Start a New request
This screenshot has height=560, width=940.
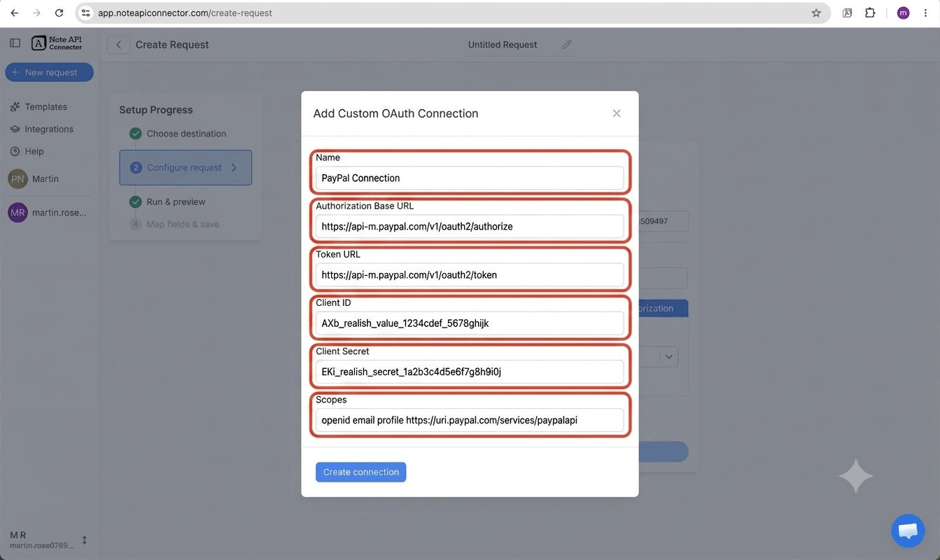[x=50, y=72]
